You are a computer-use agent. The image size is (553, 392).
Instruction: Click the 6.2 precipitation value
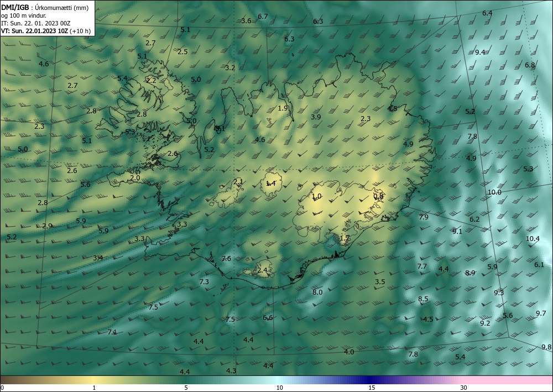tap(474, 219)
